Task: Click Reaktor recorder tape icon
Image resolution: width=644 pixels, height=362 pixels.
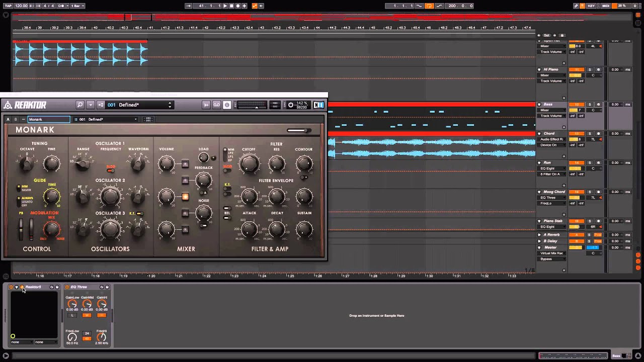Action: (217, 105)
